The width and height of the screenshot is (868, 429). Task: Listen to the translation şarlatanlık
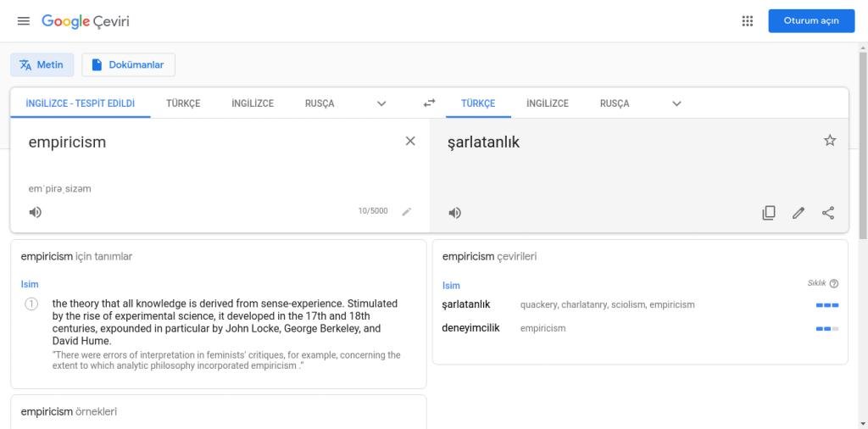click(x=455, y=213)
